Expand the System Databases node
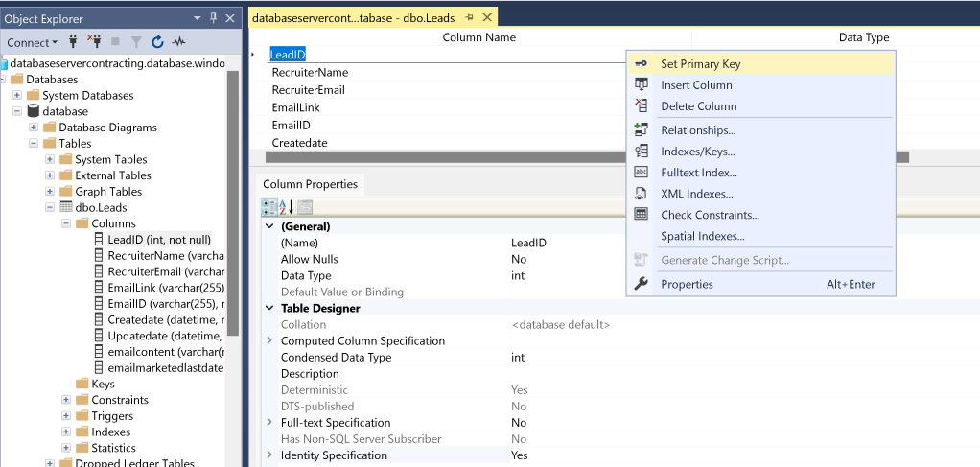Image resolution: width=980 pixels, height=467 pixels. click(17, 96)
